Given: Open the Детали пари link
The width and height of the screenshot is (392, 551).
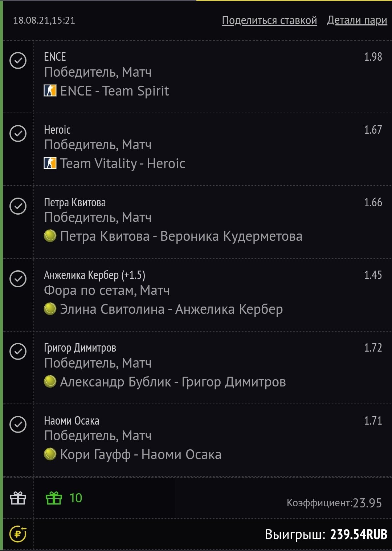Looking at the screenshot, I should coord(357,20).
